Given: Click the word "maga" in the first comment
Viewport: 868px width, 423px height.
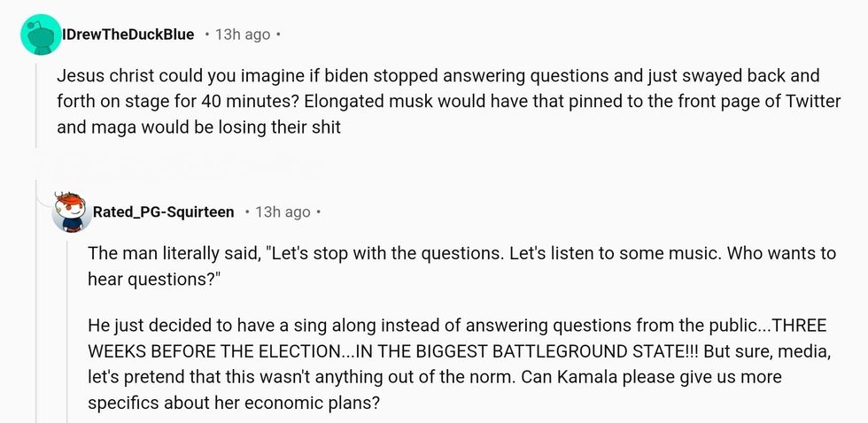Looking at the screenshot, I should point(106,127).
